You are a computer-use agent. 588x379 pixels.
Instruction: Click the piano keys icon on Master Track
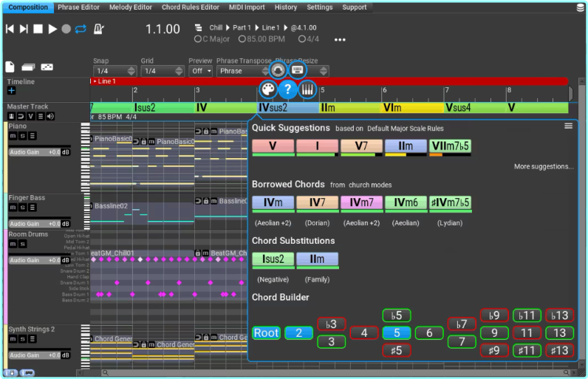(x=11, y=116)
